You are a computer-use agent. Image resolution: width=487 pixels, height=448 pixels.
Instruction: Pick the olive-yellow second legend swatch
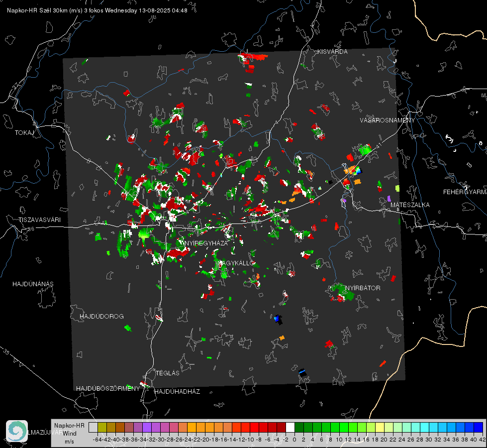tap(102, 427)
